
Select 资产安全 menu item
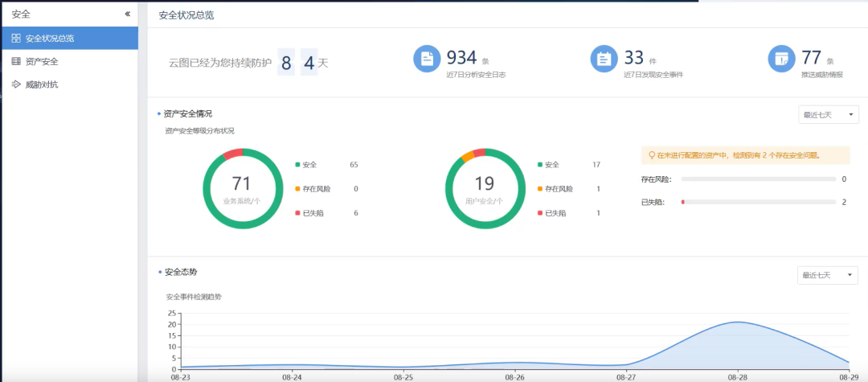click(42, 61)
